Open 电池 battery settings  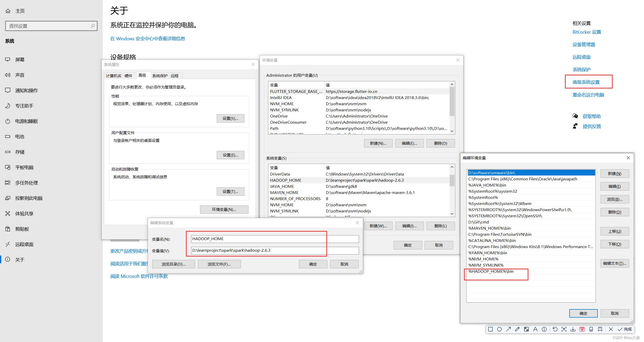pos(15,136)
